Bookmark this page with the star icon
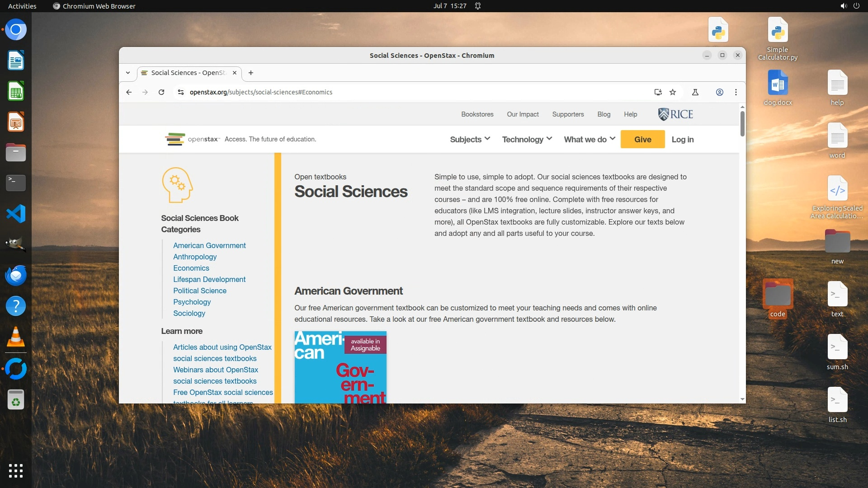The image size is (868, 488). (673, 92)
